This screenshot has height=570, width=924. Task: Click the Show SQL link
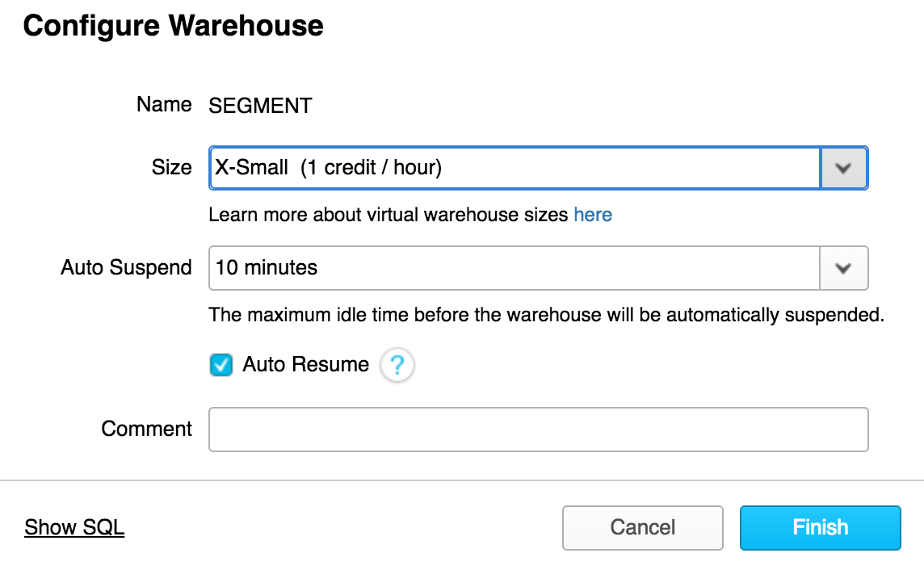[74, 528]
